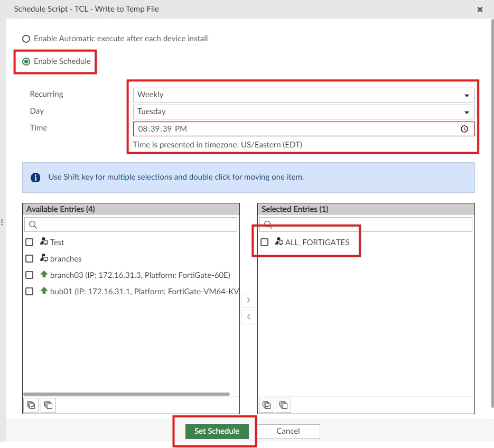
Task: Click the green up-arrow status icon for hub01
Action: (44, 291)
